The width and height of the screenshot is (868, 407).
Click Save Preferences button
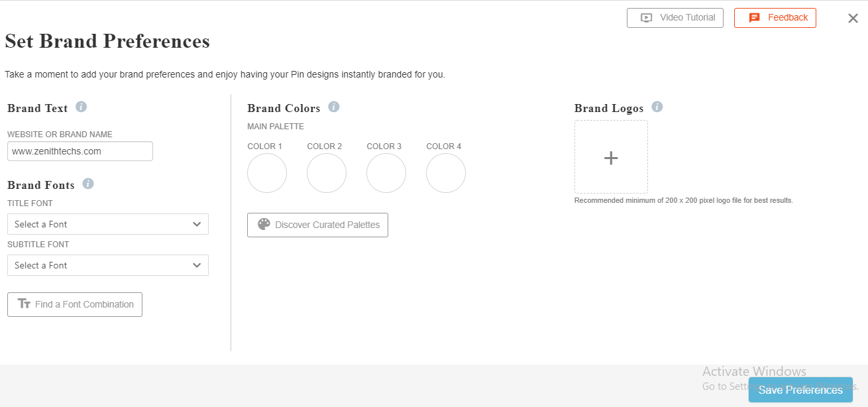800,390
